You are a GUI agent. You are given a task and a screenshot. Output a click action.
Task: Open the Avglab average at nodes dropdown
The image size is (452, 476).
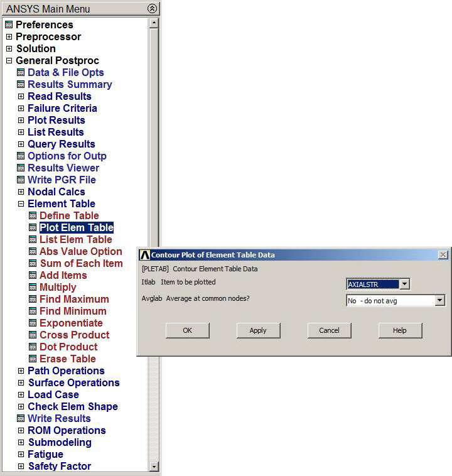[x=439, y=301]
